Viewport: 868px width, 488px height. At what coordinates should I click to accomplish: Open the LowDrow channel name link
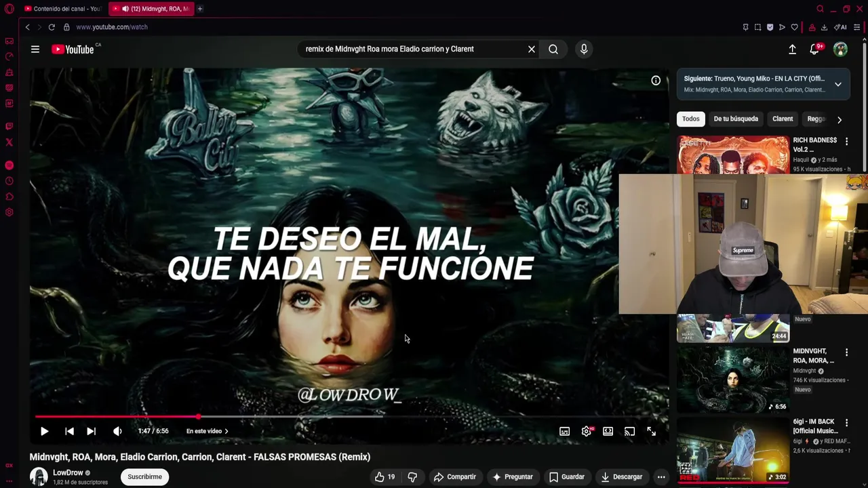tap(68, 472)
